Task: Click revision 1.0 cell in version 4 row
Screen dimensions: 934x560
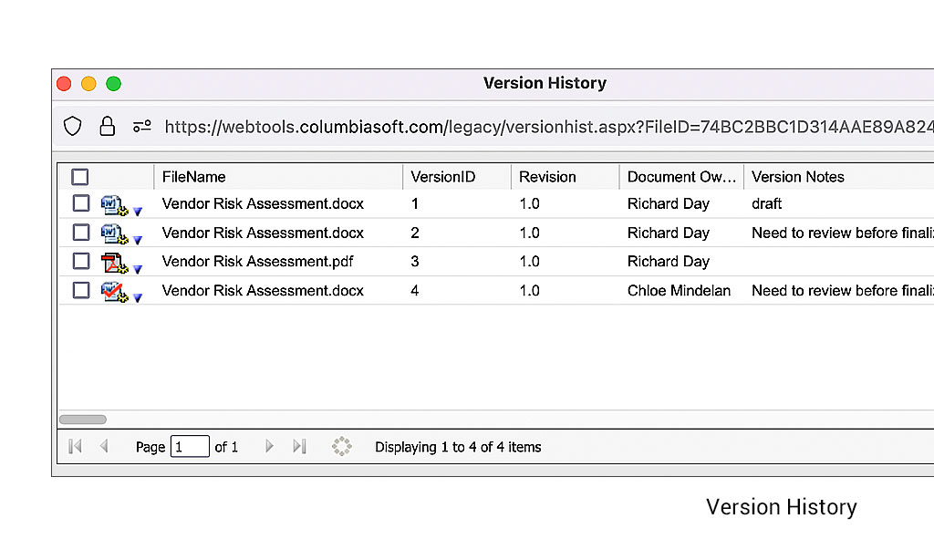Action: 529,291
